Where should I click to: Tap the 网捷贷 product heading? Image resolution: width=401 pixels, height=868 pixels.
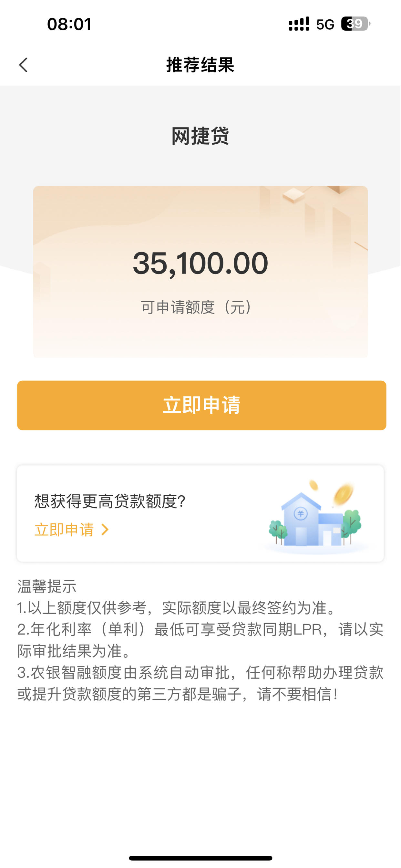pos(200,136)
